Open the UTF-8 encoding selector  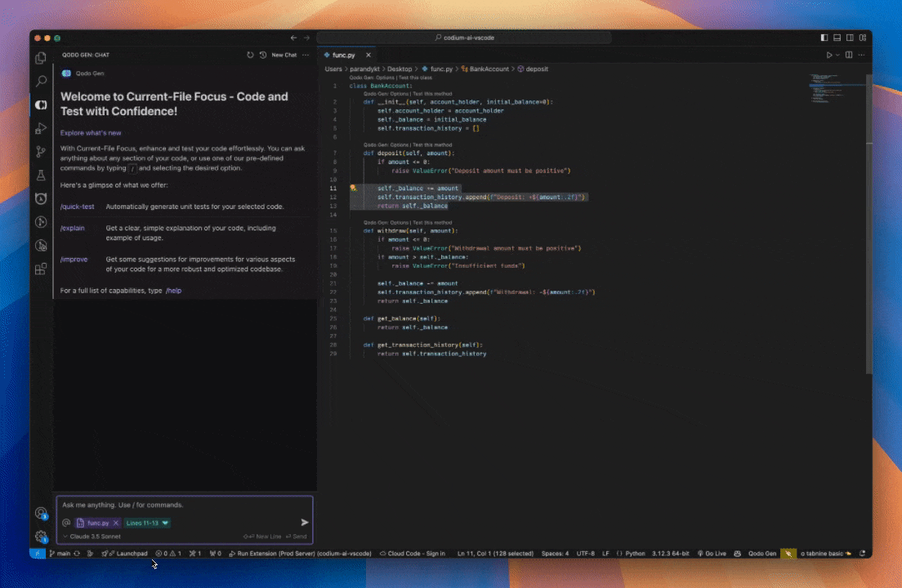coord(586,554)
